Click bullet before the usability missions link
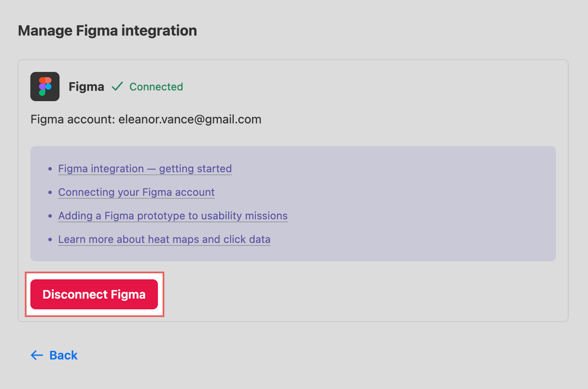Viewport: 588px width, 389px height. click(x=50, y=216)
